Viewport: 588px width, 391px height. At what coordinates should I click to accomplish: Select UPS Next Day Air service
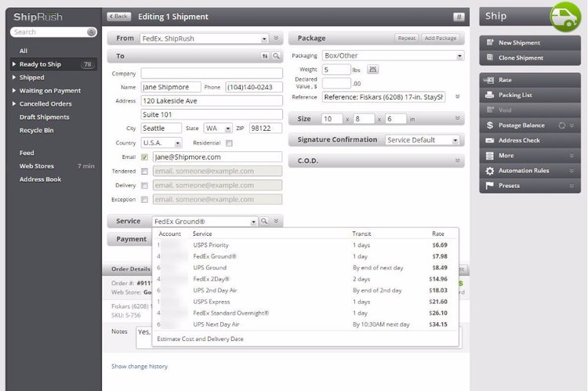pos(305,324)
